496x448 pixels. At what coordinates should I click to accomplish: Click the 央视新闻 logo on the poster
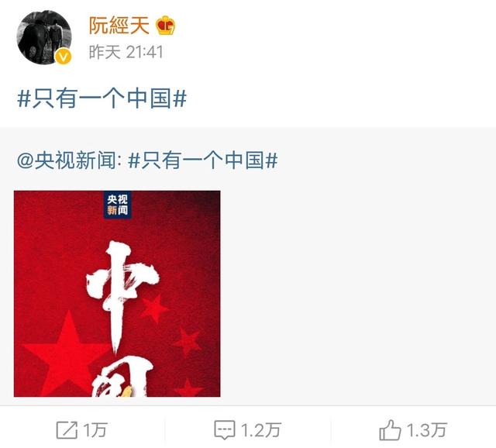click(117, 205)
